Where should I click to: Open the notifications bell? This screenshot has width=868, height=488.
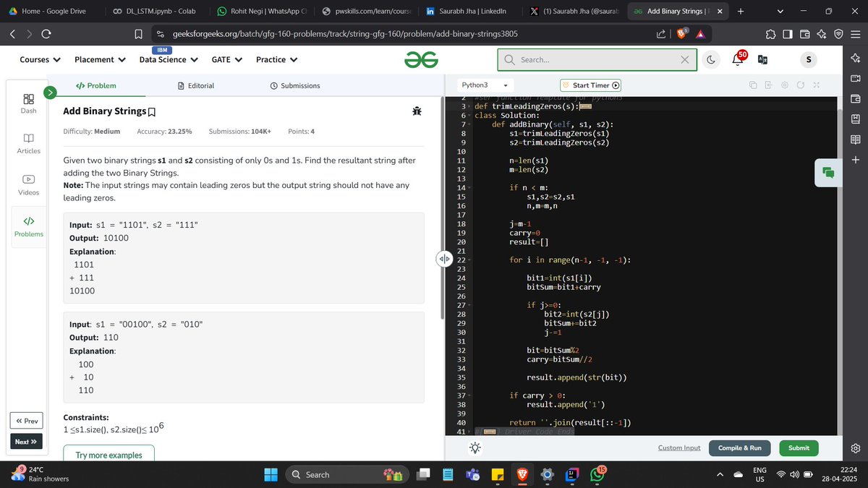737,59
